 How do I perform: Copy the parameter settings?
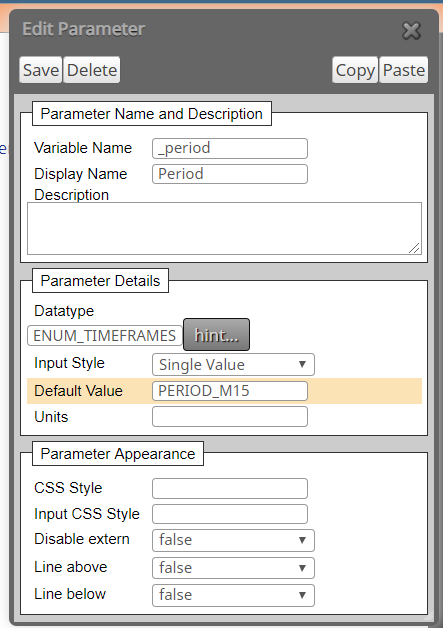tap(355, 70)
